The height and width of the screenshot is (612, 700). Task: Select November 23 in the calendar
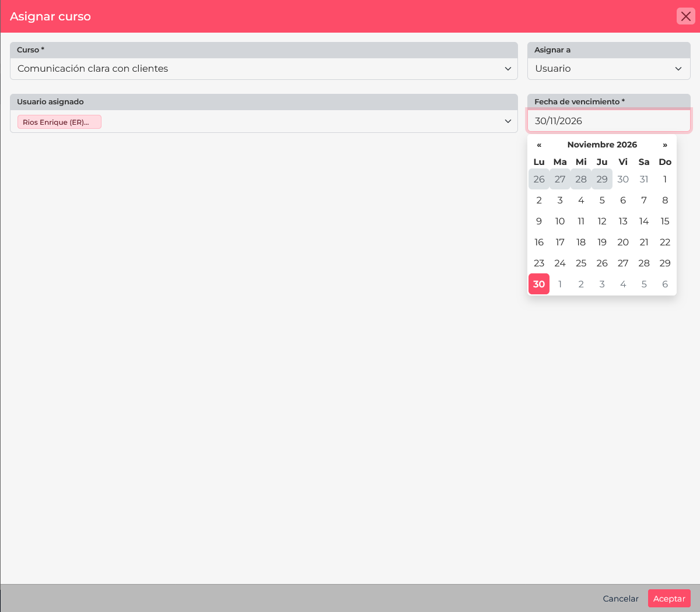pos(539,263)
